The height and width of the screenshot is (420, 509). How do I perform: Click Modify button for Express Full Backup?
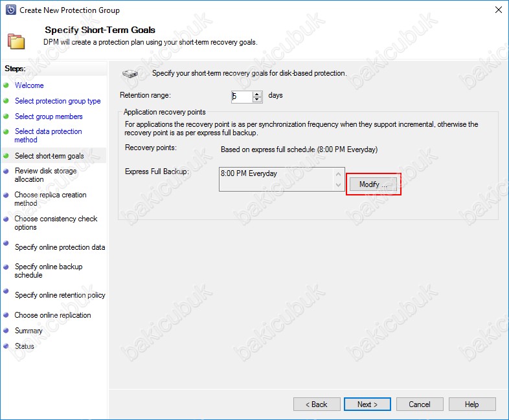point(373,184)
